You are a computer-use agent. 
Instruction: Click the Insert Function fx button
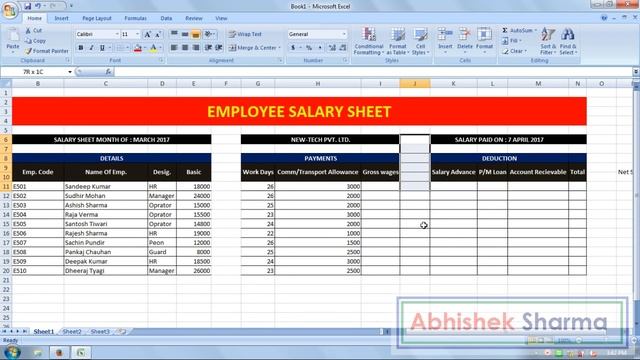pos(108,72)
